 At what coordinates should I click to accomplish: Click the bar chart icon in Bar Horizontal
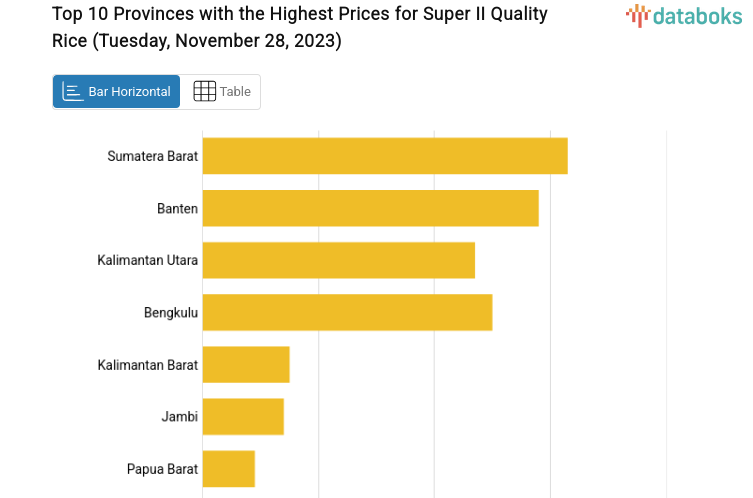tap(73, 92)
